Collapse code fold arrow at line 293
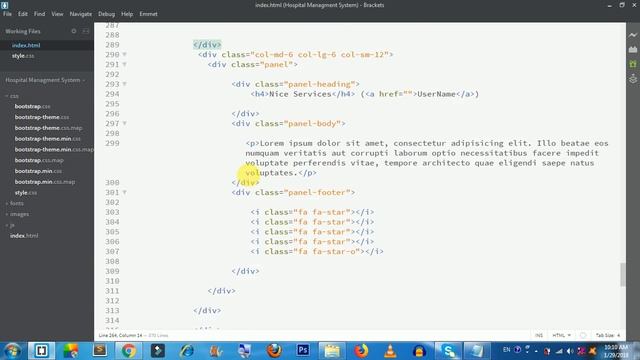 point(124,84)
